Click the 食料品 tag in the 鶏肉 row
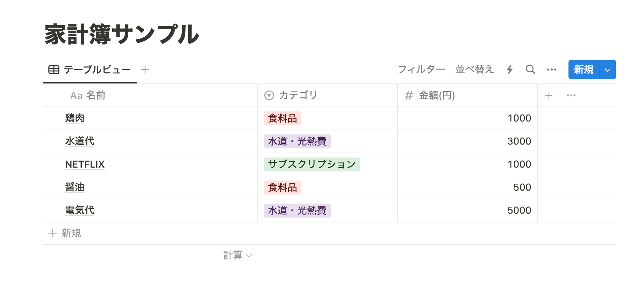The image size is (644, 301). click(x=282, y=118)
